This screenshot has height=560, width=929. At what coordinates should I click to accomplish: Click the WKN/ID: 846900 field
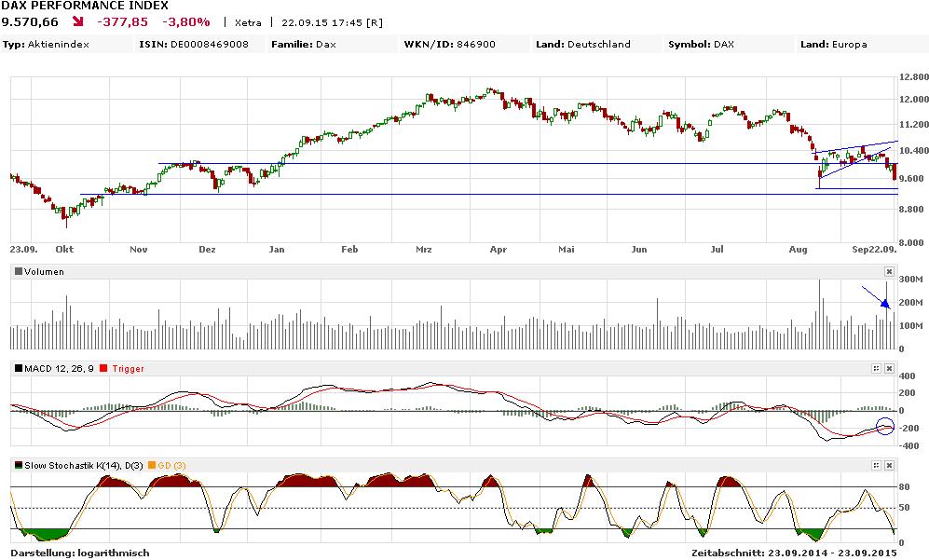(450, 45)
